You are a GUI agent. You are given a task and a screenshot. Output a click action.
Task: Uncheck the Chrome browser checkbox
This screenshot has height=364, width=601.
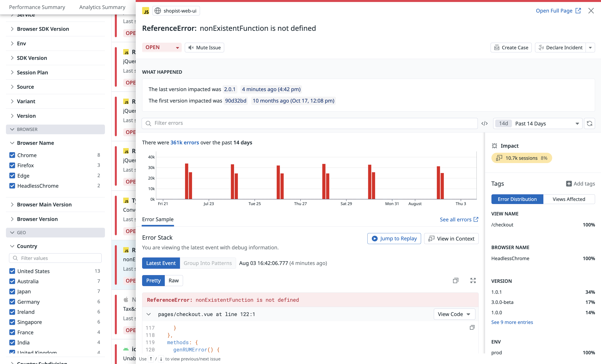coord(12,155)
